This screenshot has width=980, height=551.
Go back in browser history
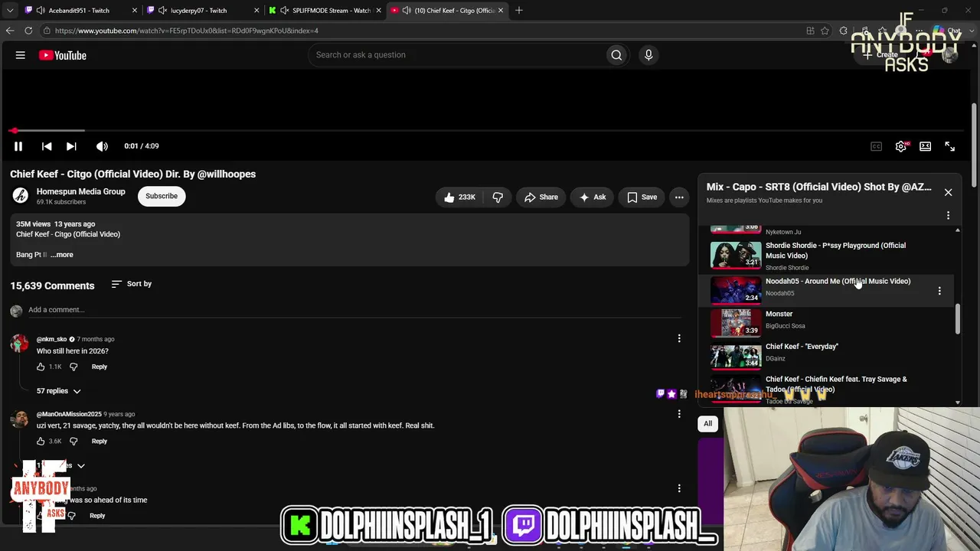10,31
